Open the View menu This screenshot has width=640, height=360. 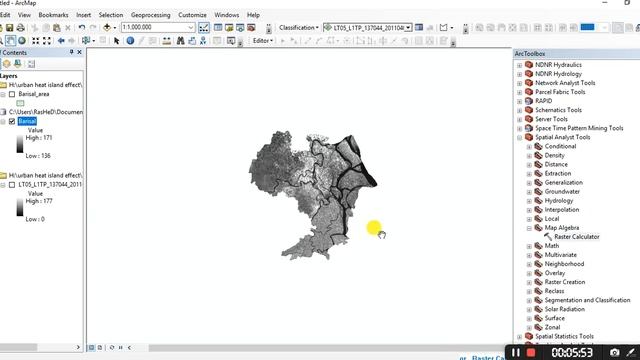click(x=24, y=15)
